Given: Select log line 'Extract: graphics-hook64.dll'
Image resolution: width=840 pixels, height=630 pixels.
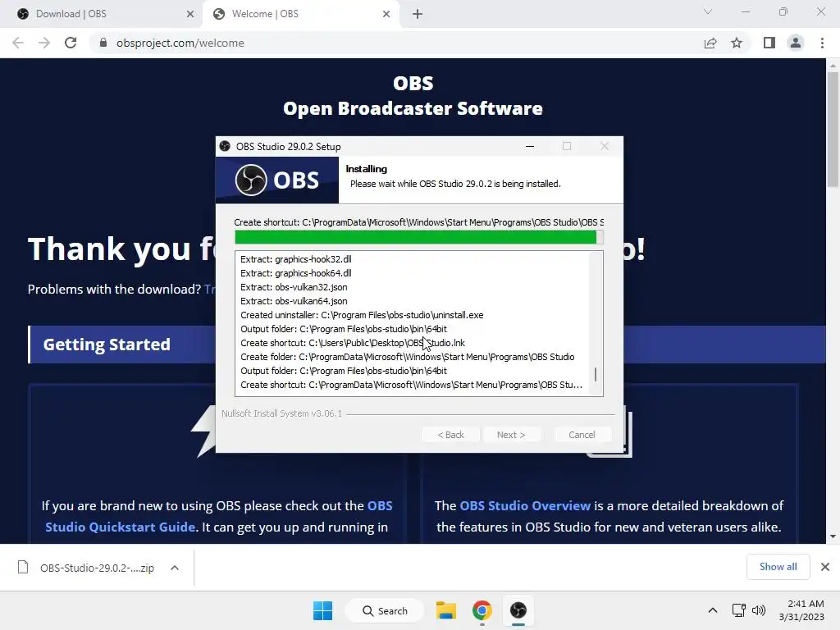Looking at the screenshot, I should pyautogui.click(x=295, y=273).
